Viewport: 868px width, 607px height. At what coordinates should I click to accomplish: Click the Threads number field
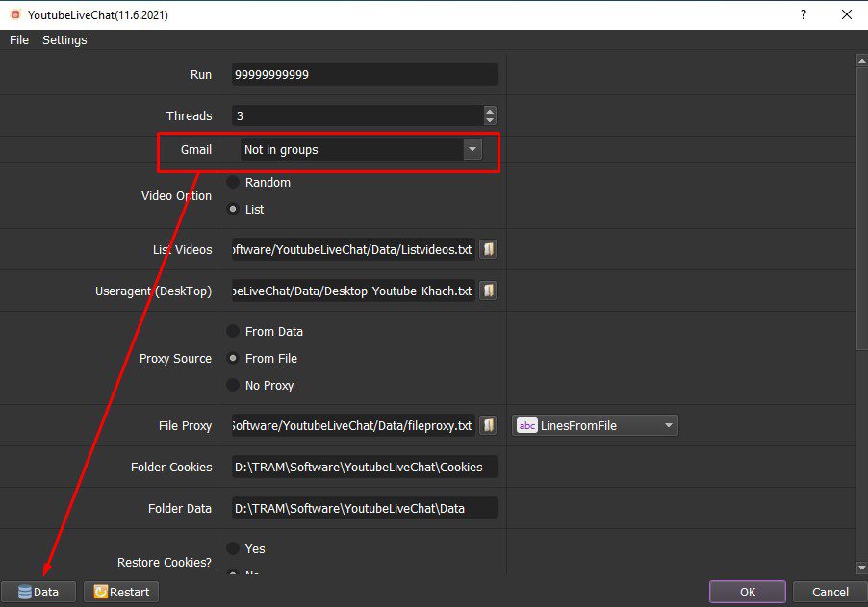(x=358, y=115)
